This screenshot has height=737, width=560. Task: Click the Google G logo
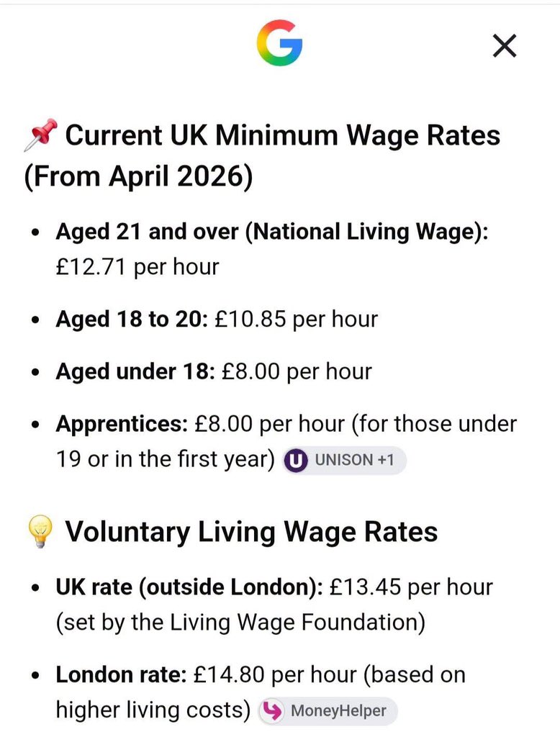click(279, 42)
